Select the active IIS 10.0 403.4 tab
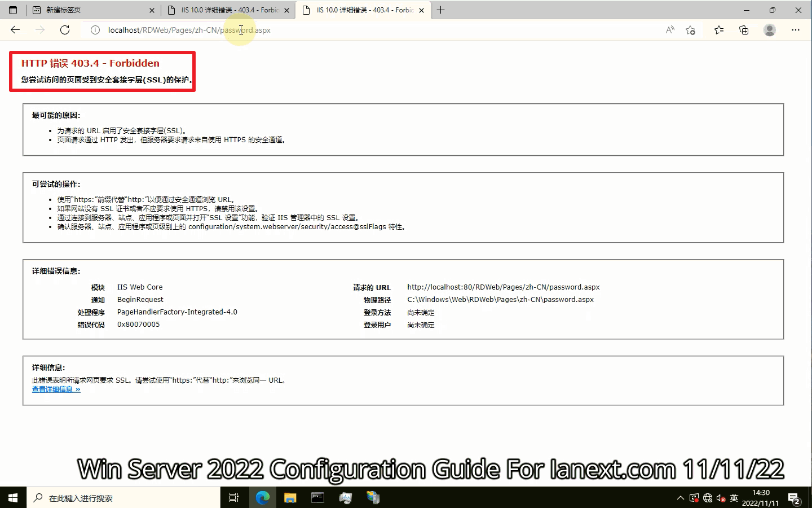Image resolution: width=812 pixels, height=508 pixels. pyautogui.click(x=363, y=10)
